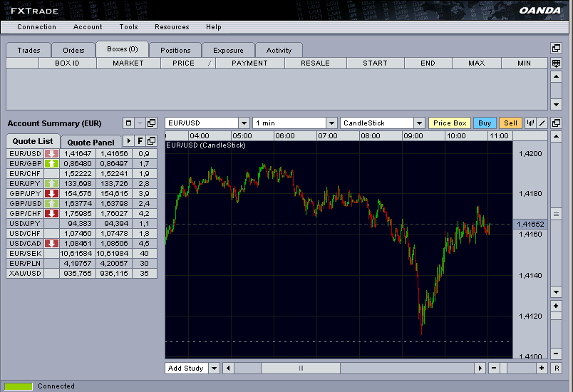Zoom in the time axis plus button
The width and height of the screenshot is (573, 392).
coord(542,368)
